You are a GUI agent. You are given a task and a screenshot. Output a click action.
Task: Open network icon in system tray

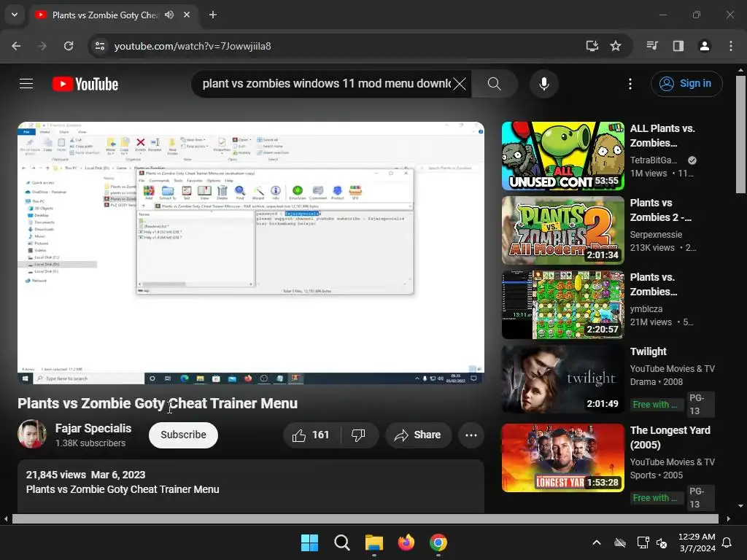pyautogui.click(x=643, y=542)
